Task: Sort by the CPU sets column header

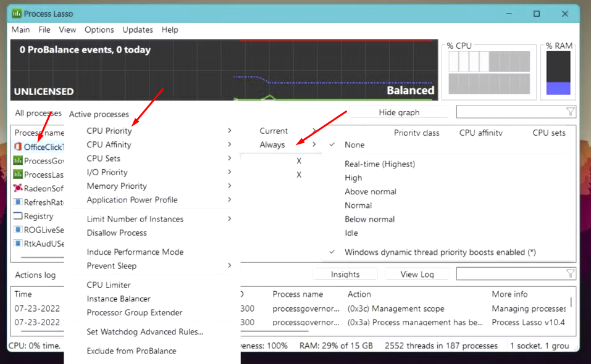Action: (549, 133)
